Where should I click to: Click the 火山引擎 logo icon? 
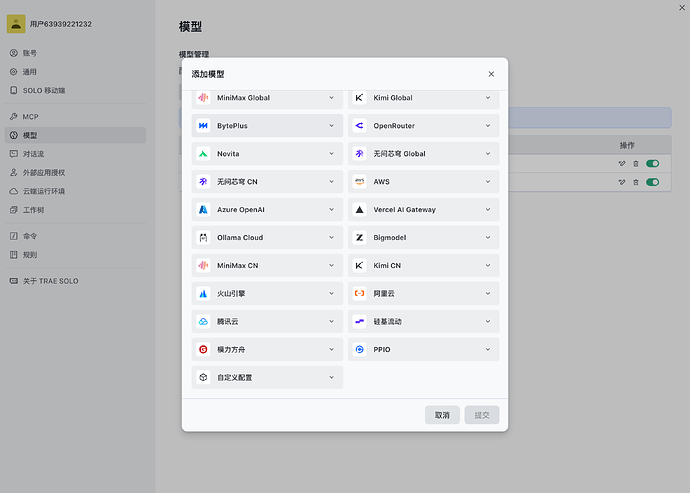(x=203, y=294)
